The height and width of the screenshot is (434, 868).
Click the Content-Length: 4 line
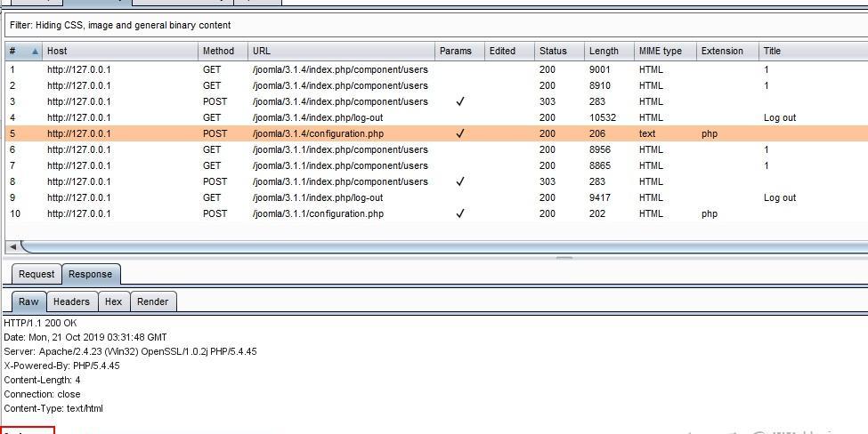42,381
